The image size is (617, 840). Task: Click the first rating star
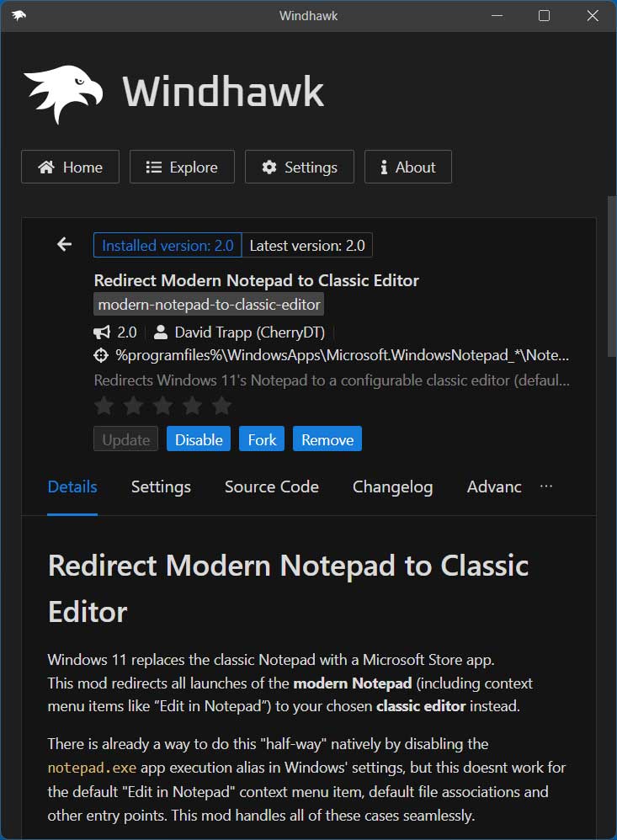tap(104, 407)
